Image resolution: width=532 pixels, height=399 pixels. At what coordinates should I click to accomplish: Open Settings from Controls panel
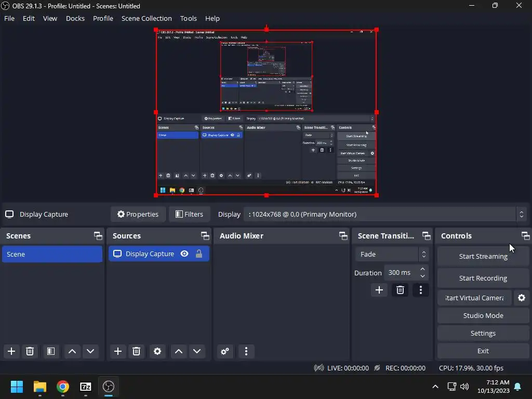[x=483, y=333]
